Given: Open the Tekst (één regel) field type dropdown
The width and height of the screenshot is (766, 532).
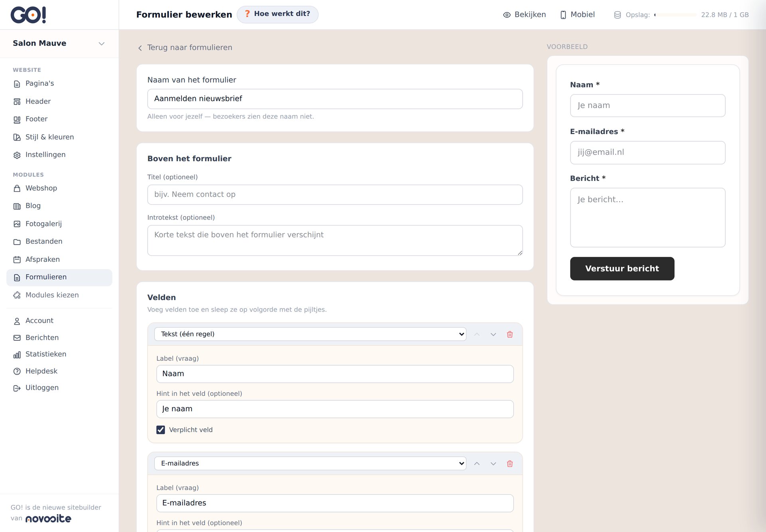Looking at the screenshot, I should [310, 334].
